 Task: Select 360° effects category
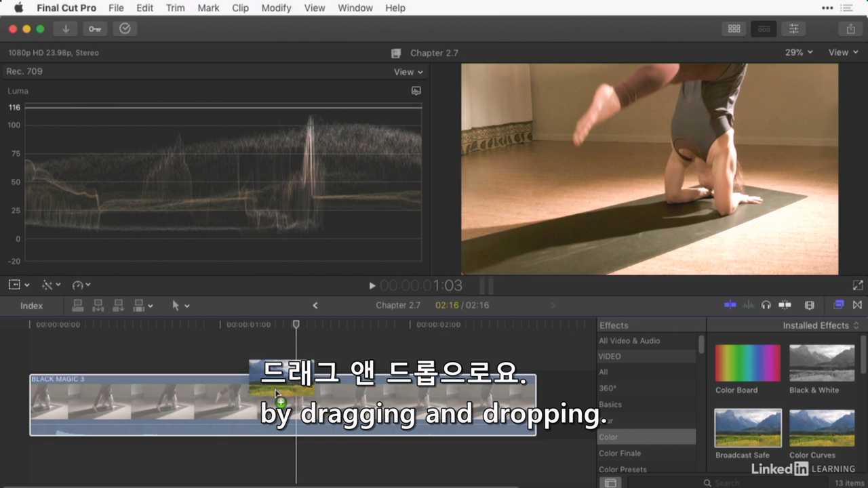(646, 388)
